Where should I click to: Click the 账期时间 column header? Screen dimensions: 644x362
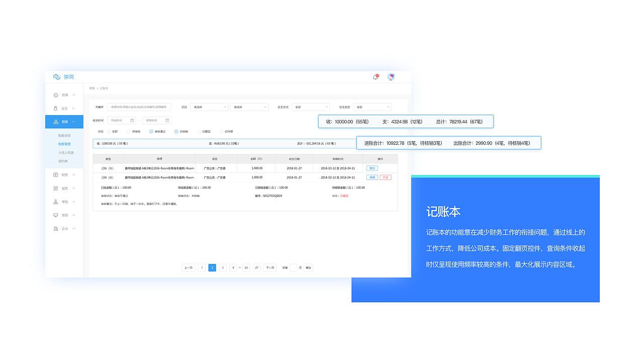(338, 159)
